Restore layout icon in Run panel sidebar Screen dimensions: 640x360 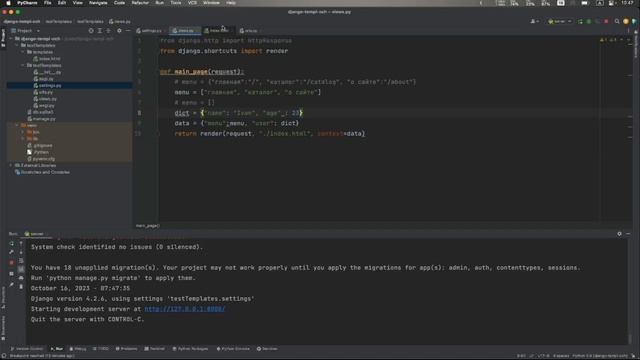point(11,273)
